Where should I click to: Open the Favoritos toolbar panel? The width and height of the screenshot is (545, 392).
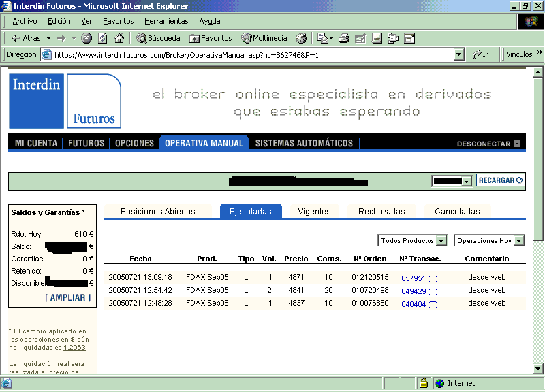[211, 38]
